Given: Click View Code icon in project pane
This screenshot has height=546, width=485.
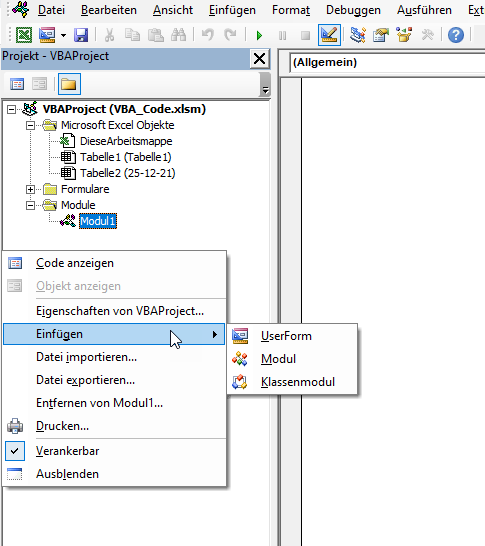Looking at the screenshot, I should [x=17, y=84].
